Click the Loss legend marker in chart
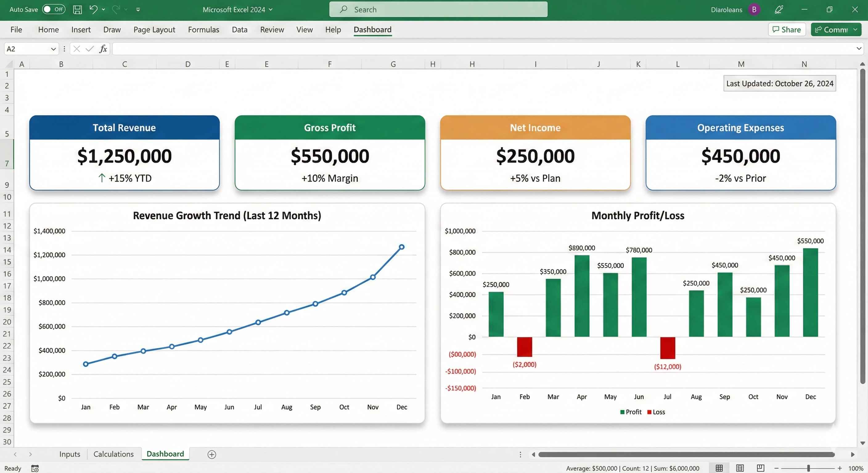Image resolution: width=868 pixels, height=473 pixels. [x=649, y=412]
